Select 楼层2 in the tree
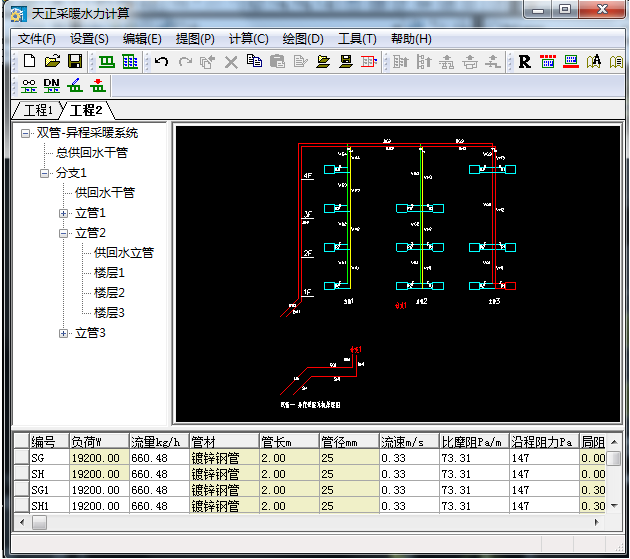630x559 pixels. [109, 293]
